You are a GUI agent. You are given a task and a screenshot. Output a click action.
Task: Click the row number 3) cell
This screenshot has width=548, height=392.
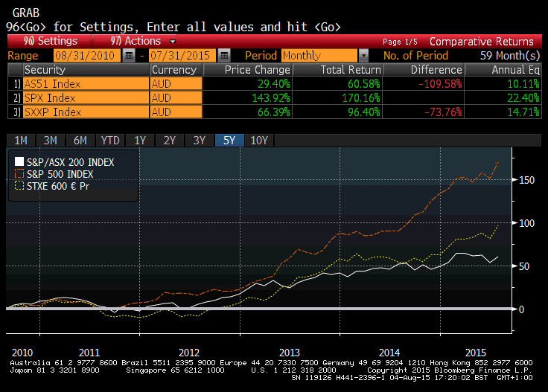click(16, 112)
